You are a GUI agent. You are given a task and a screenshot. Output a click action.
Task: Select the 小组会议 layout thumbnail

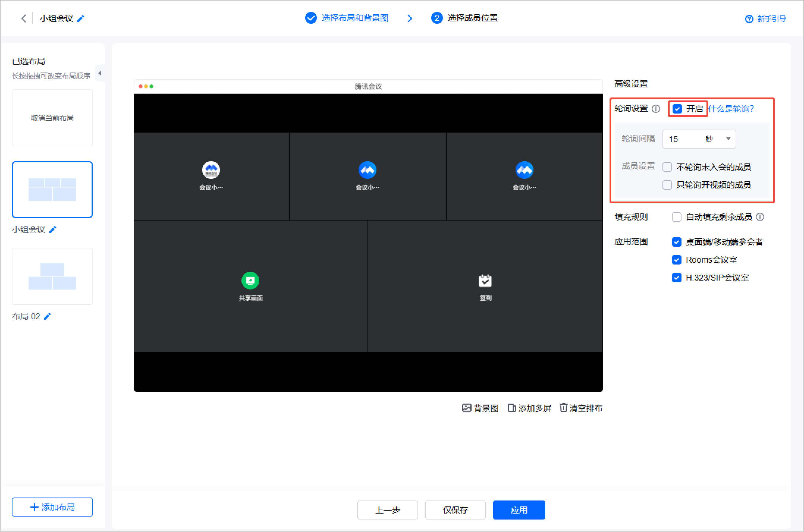(52, 190)
